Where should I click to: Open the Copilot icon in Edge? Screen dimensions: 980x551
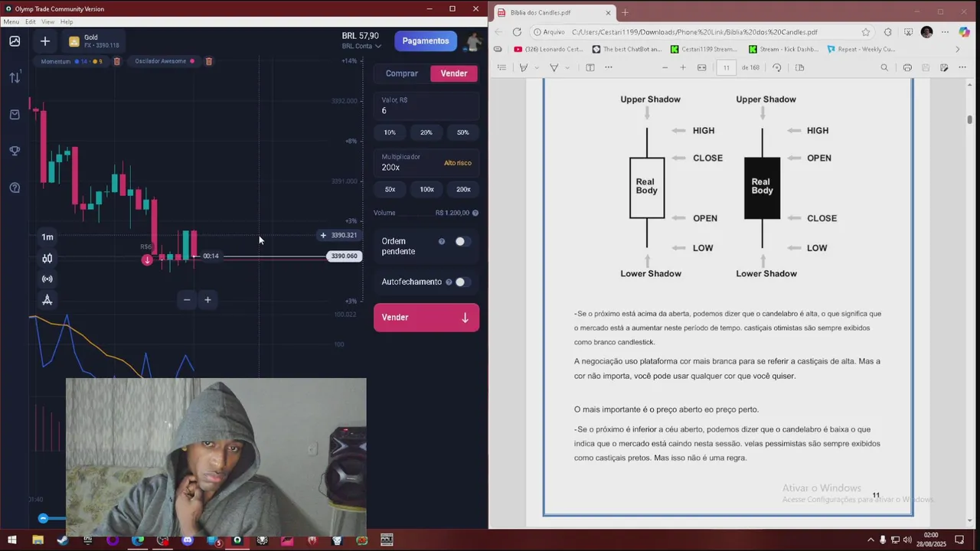(x=963, y=32)
